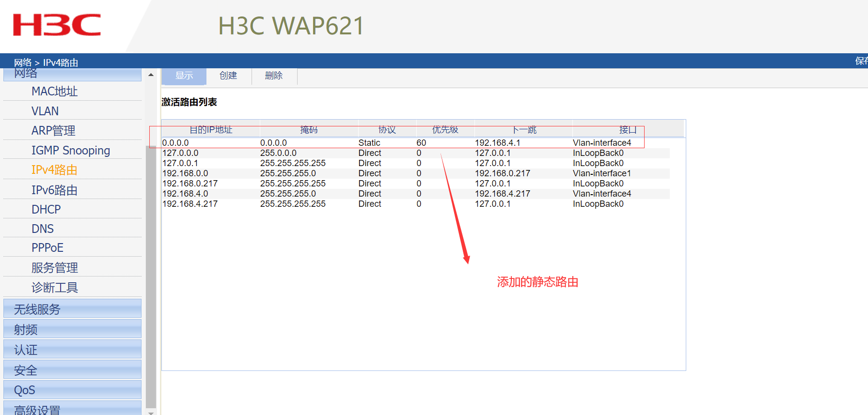The image size is (868, 415).
Task: Open 诊断工具 in the sidebar
Action: [x=55, y=288]
